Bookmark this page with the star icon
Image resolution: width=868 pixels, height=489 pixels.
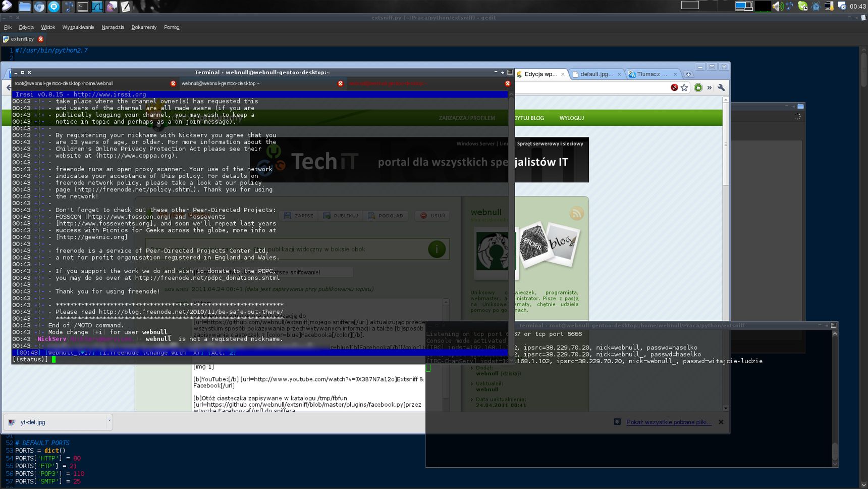point(684,87)
